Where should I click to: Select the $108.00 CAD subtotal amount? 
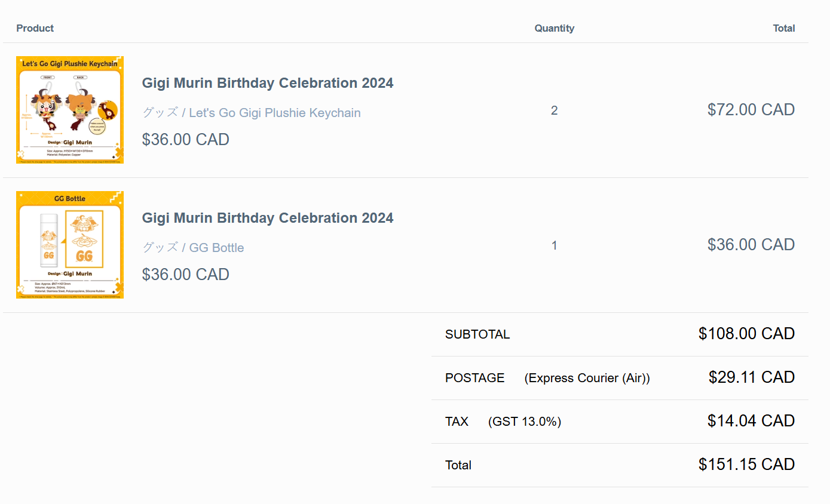pos(746,334)
